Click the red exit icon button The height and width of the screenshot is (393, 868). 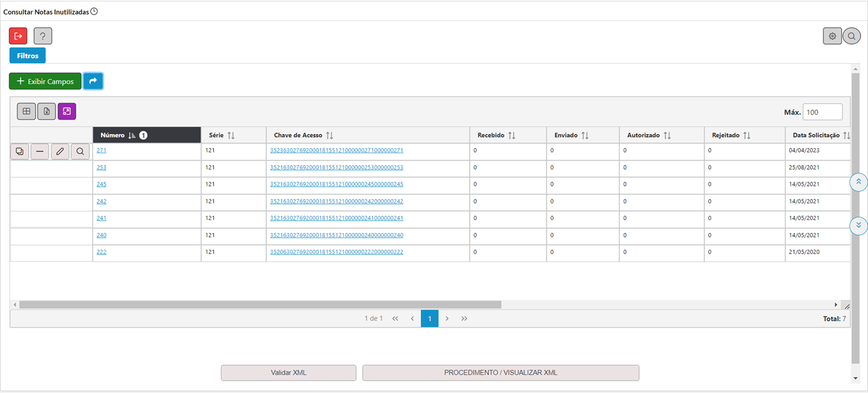tap(18, 36)
